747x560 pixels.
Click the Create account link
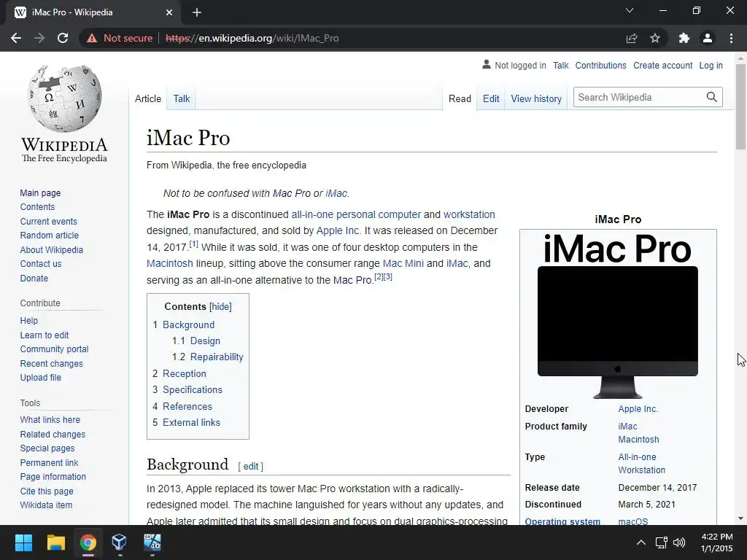click(x=662, y=65)
